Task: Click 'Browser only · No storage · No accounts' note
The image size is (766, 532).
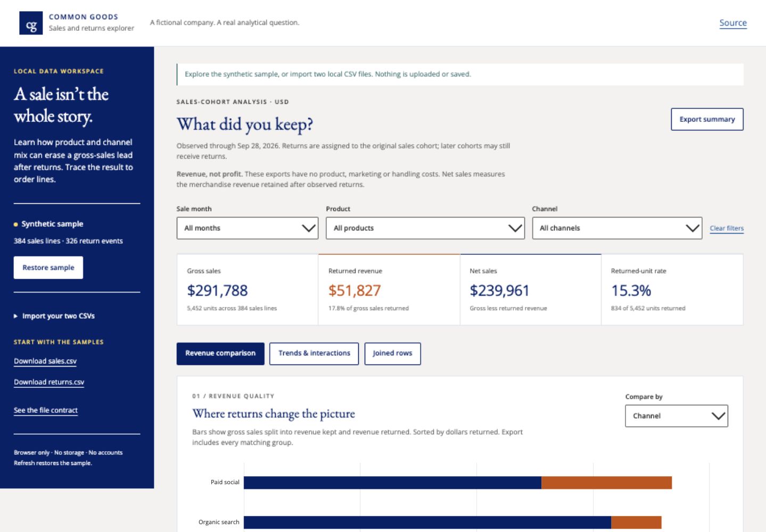Action: click(68, 453)
